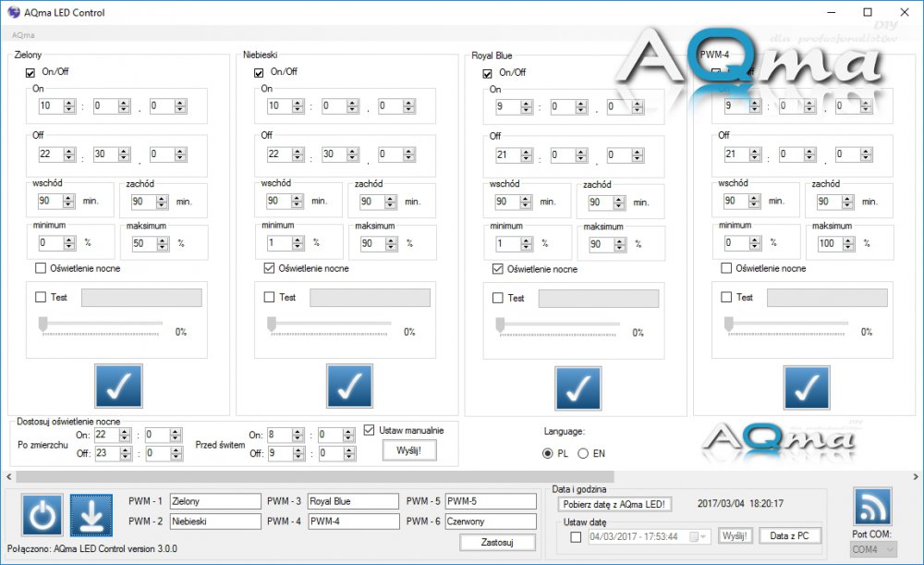Image resolution: width=924 pixels, height=565 pixels.
Task: Click the checkmark apply icon under Zielony
Action: (119, 386)
